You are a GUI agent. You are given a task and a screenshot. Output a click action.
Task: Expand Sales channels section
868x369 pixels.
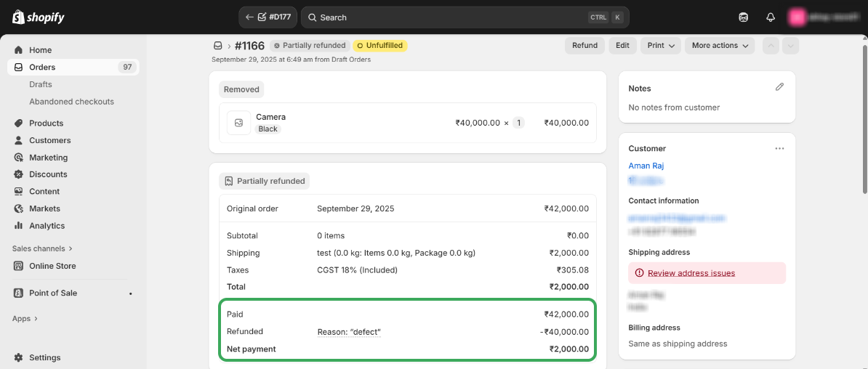(42, 248)
